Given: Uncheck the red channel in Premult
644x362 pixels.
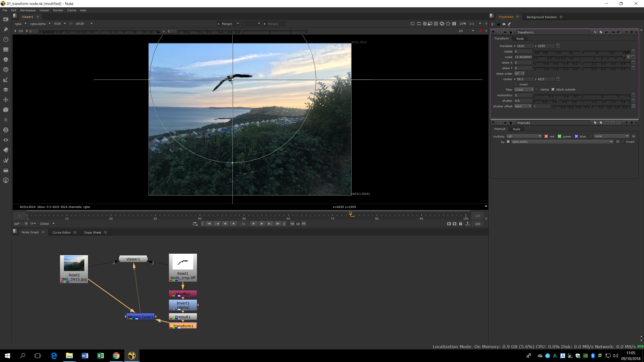Looking at the screenshot, I should click(x=546, y=136).
